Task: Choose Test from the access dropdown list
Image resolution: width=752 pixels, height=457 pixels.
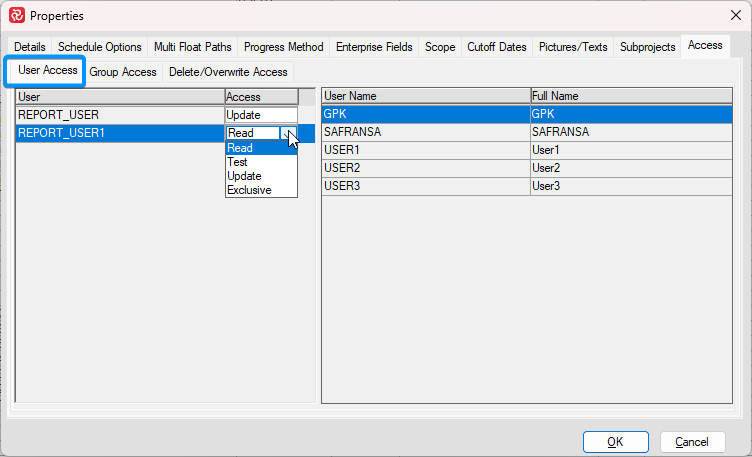Action: [238, 162]
